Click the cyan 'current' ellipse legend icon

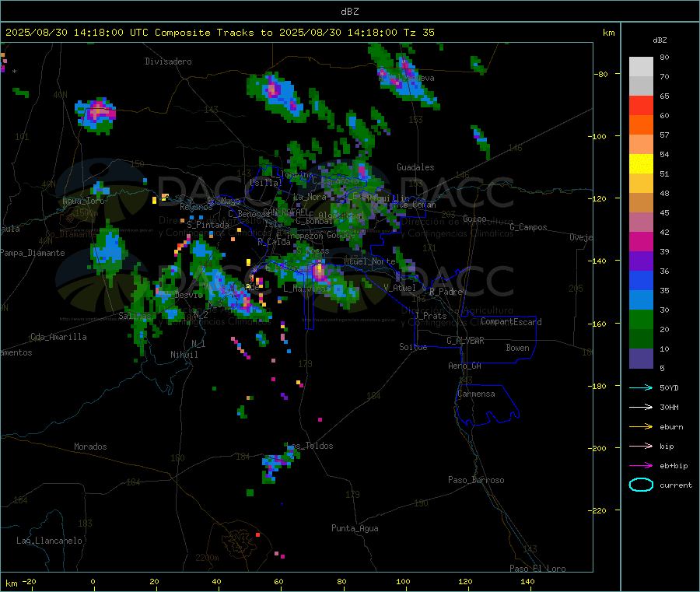(641, 485)
